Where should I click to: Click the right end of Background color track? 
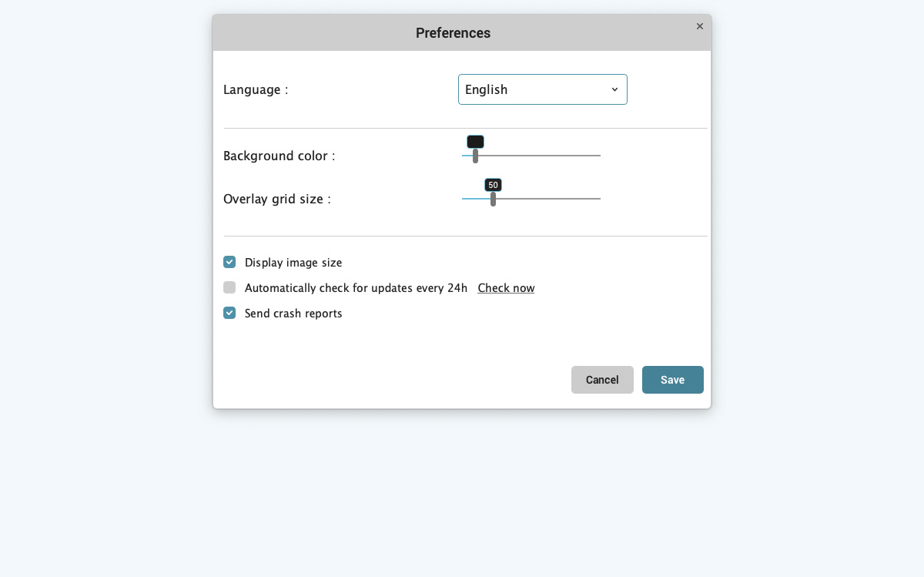point(598,156)
